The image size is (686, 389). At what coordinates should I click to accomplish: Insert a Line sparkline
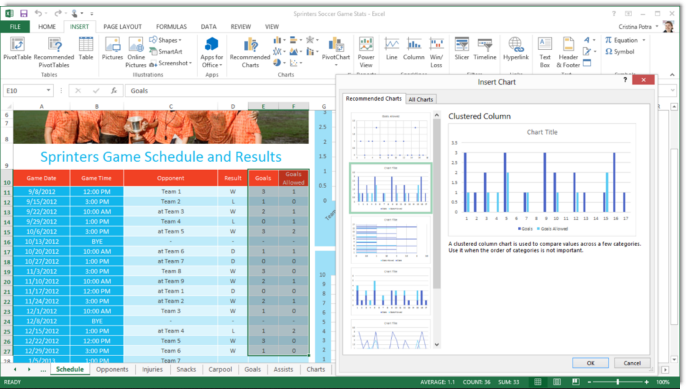pyautogui.click(x=392, y=49)
